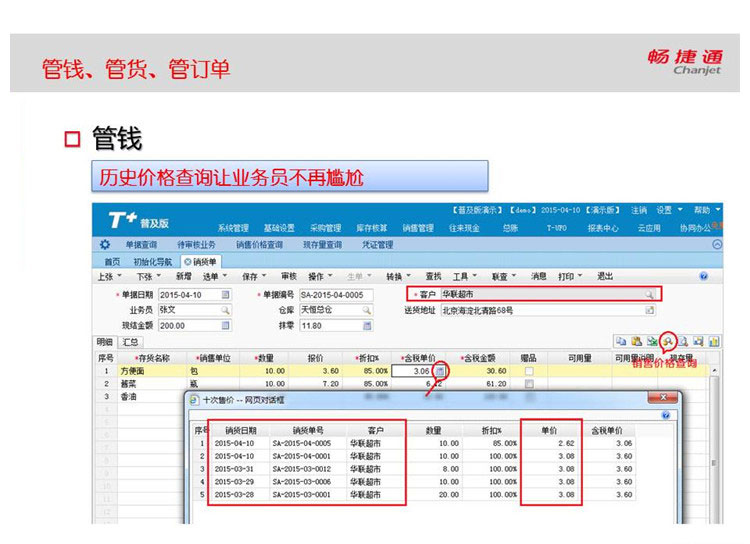Open the 销售价格查询 shortcut link
The width and height of the screenshot is (750, 544).
(260, 244)
